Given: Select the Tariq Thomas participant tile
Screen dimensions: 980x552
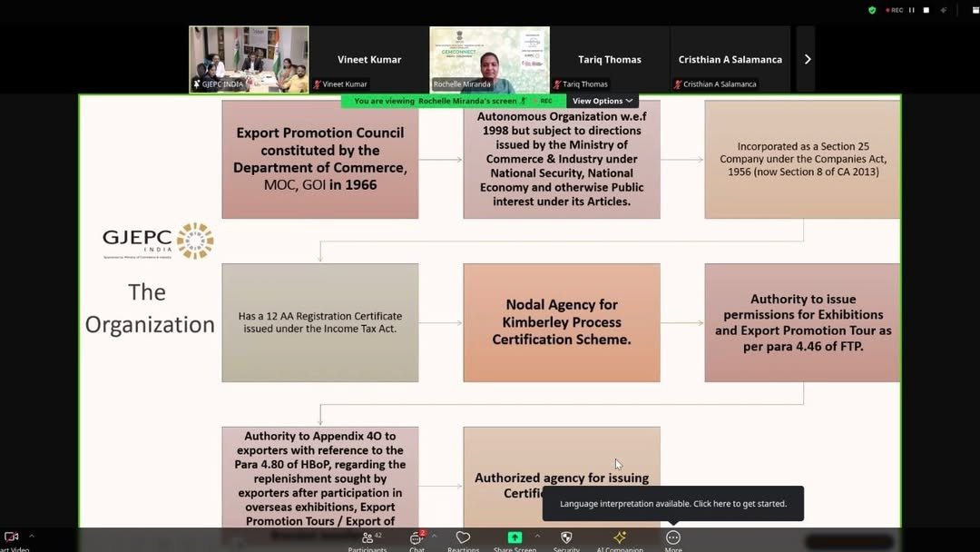Looking at the screenshot, I should tap(610, 59).
